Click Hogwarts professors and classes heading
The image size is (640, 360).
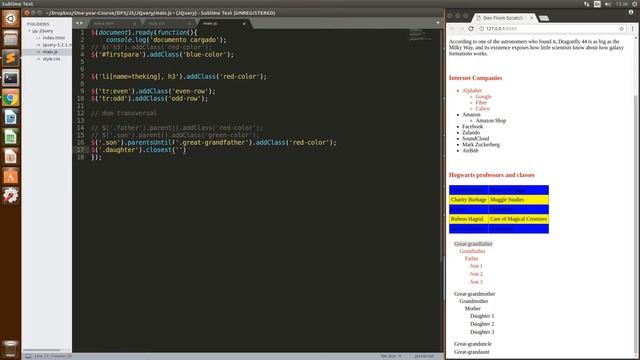(491, 175)
